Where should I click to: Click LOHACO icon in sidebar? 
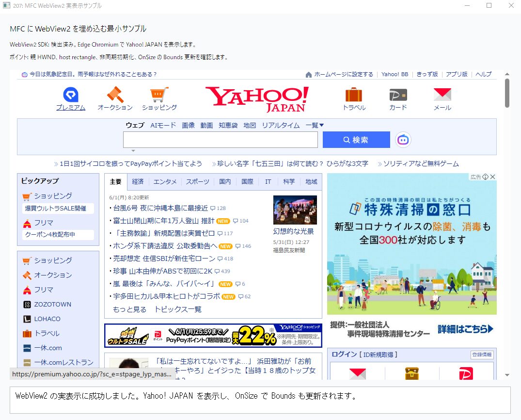[27, 319]
